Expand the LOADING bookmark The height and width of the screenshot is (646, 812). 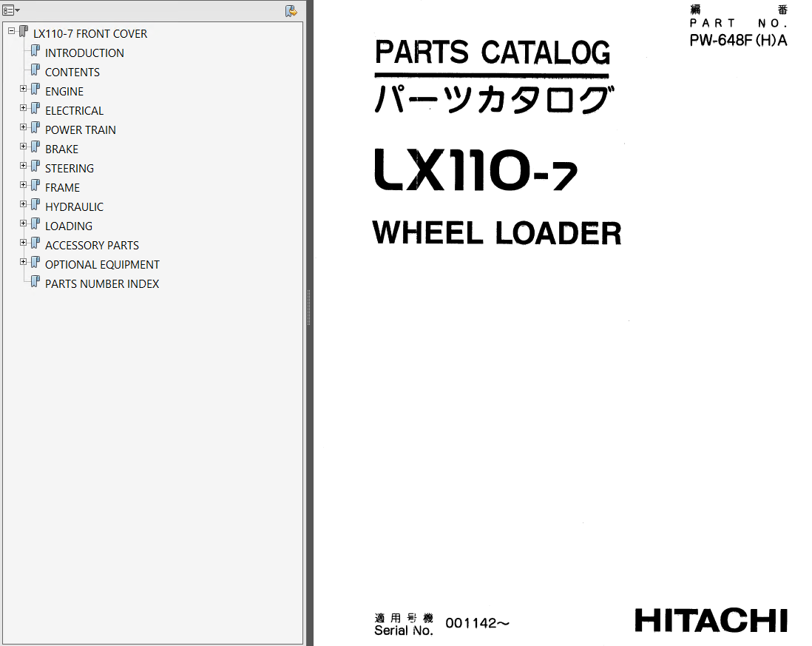click(x=24, y=223)
